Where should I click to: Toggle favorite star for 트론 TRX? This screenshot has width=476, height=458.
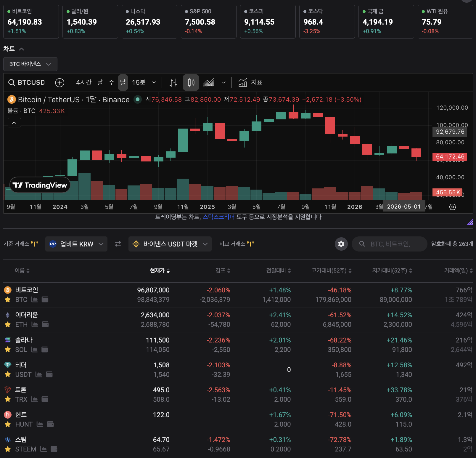pyautogui.click(x=8, y=399)
